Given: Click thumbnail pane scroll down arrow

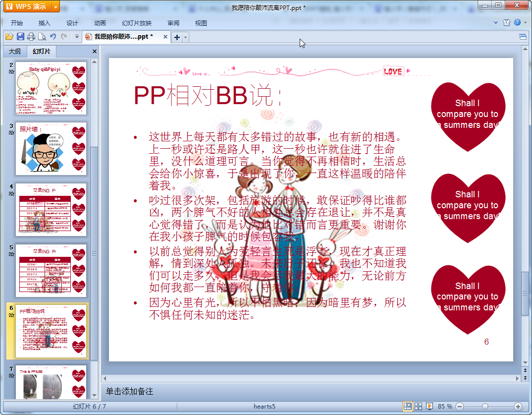Looking at the screenshot, I should pyautogui.click(x=94, y=395).
